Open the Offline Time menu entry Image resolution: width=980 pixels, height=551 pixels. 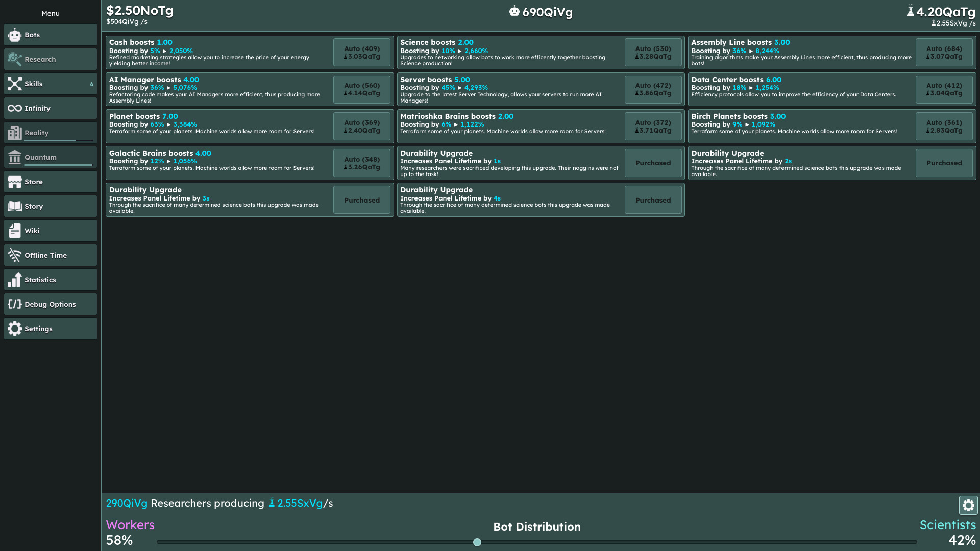(x=51, y=255)
